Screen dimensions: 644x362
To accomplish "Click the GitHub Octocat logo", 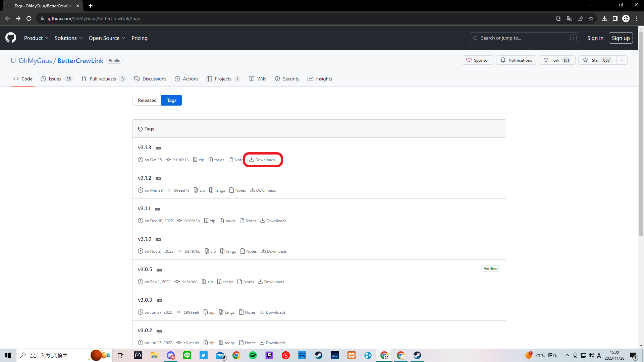I will pos(11,38).
